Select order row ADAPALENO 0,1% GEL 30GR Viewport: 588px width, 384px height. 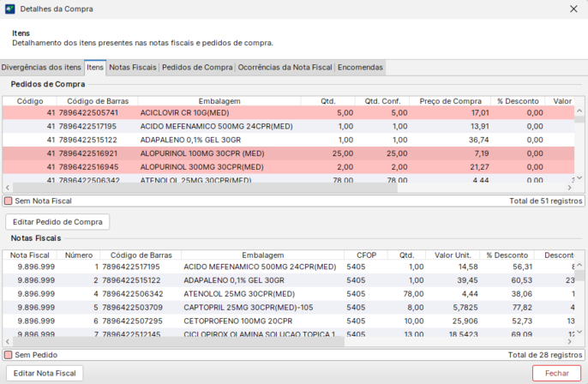pyautogui.click(x=288, y=140)
